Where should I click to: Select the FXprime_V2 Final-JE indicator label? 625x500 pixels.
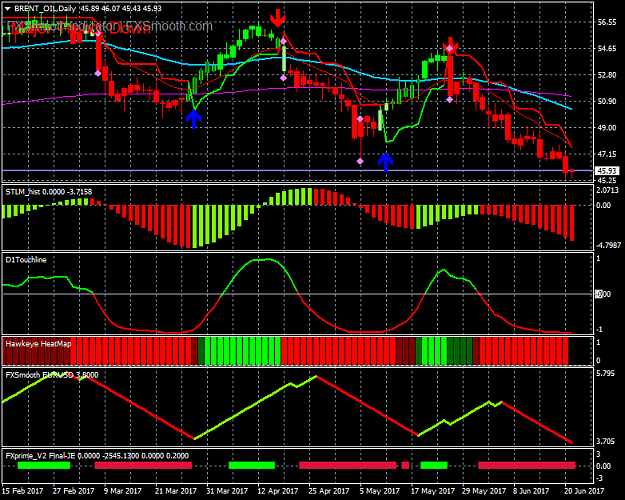coord(97,456)
